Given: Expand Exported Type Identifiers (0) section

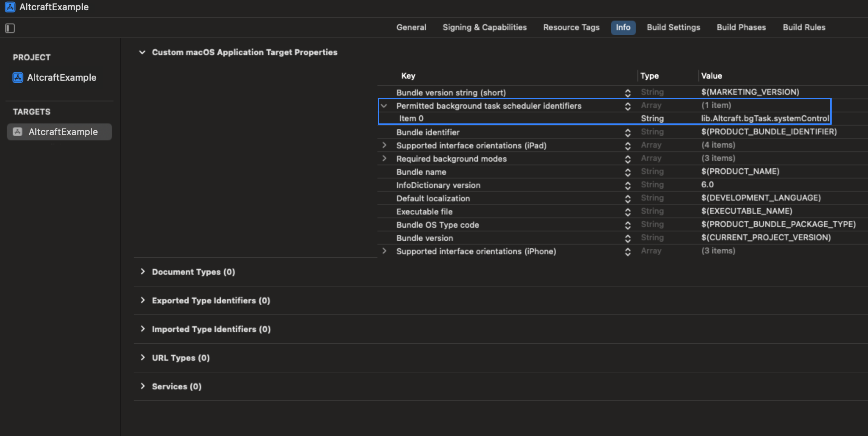Looking at the screenshot, I should (143, 300).
